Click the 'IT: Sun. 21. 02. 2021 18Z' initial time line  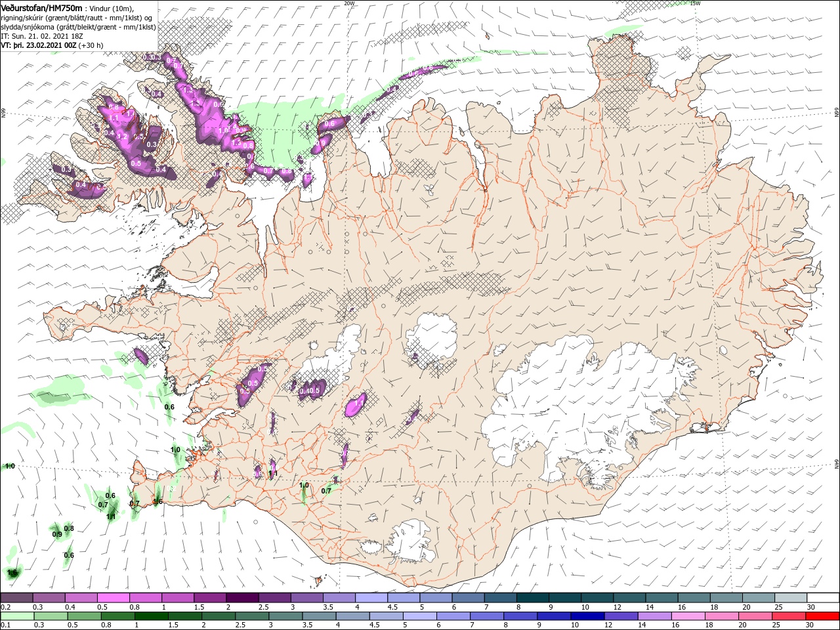[x=43, y=36]
